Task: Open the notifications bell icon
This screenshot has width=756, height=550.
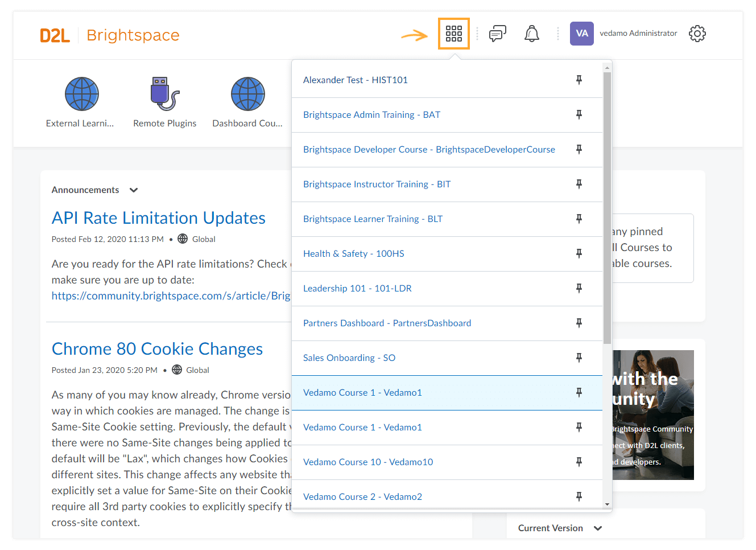Action: 532,34
